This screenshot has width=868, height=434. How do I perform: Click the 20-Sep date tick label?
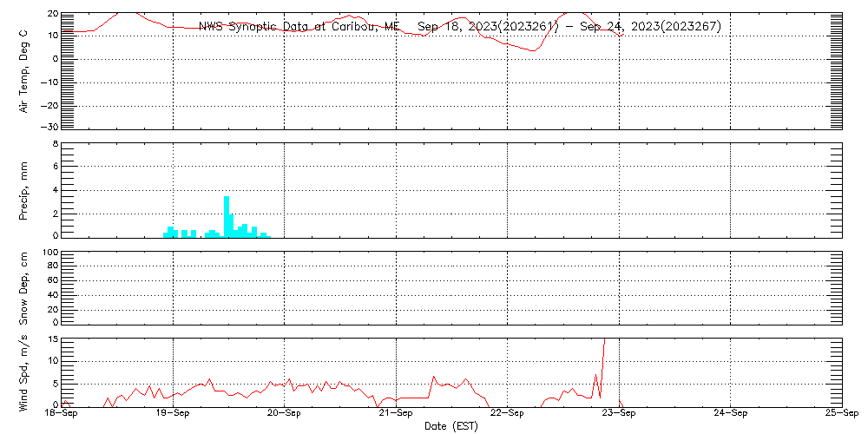coord(284,413)
